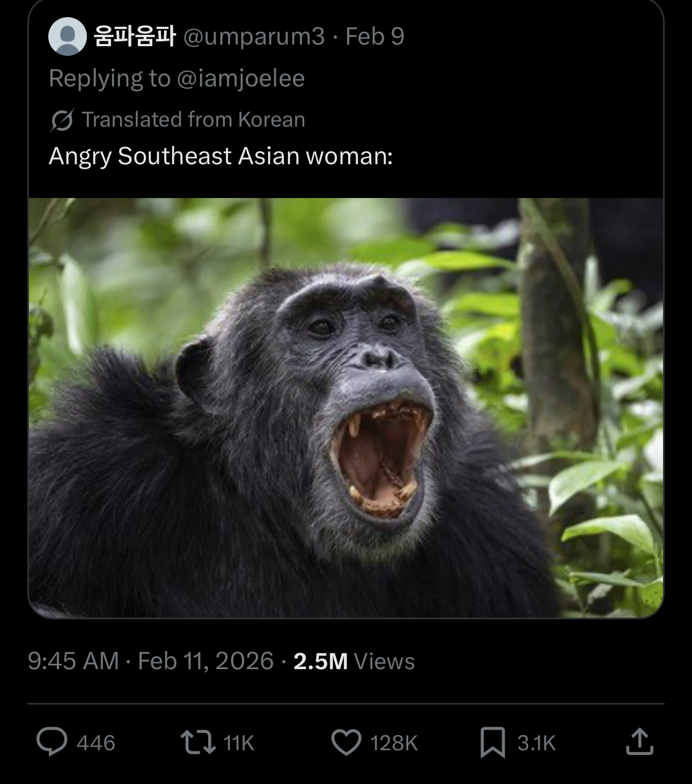Click the 3.1K bookmarks count

(x=536, y=743)
